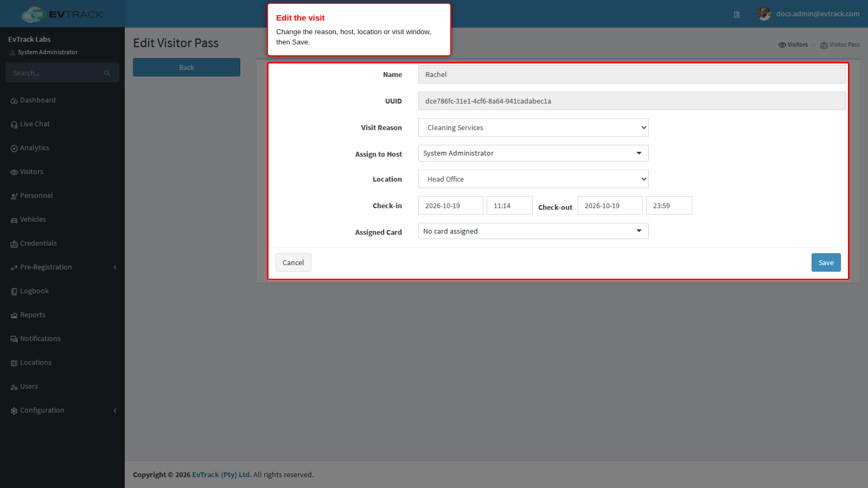
Task: Open EvTrack (Pty) Ltd. footer link
Action: (x=222, y=474)
